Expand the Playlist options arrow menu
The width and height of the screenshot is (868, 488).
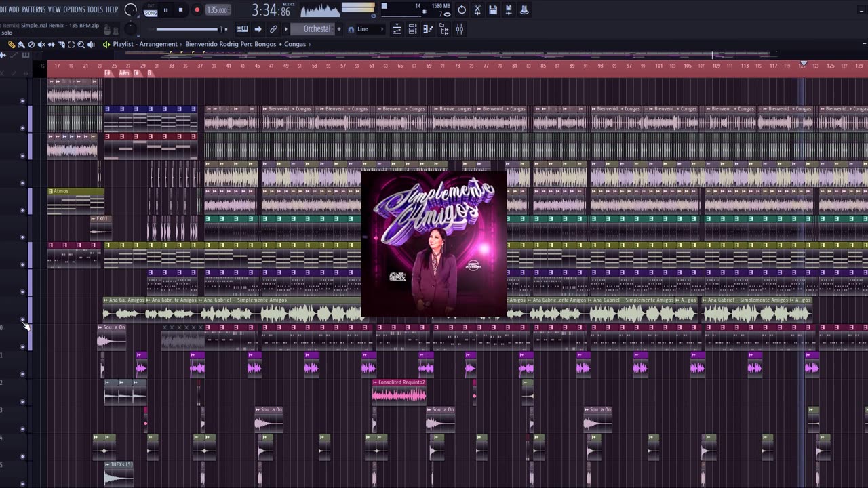pos(106,45)
